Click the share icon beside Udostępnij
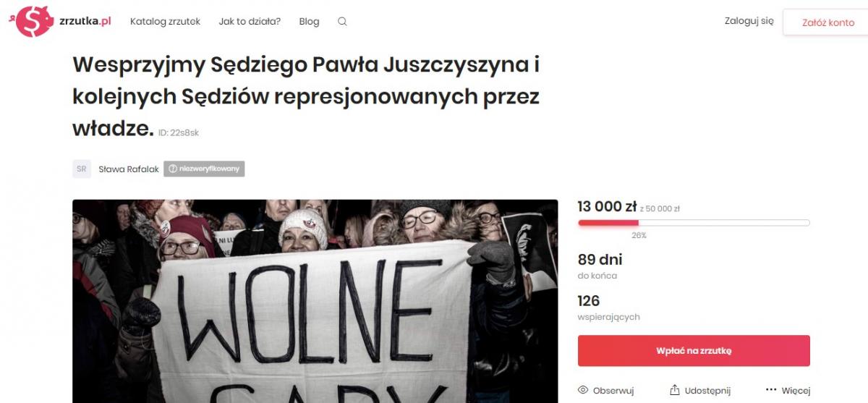Image resolution: width=868 pixels, height=403 pixels. click(675, 390)
